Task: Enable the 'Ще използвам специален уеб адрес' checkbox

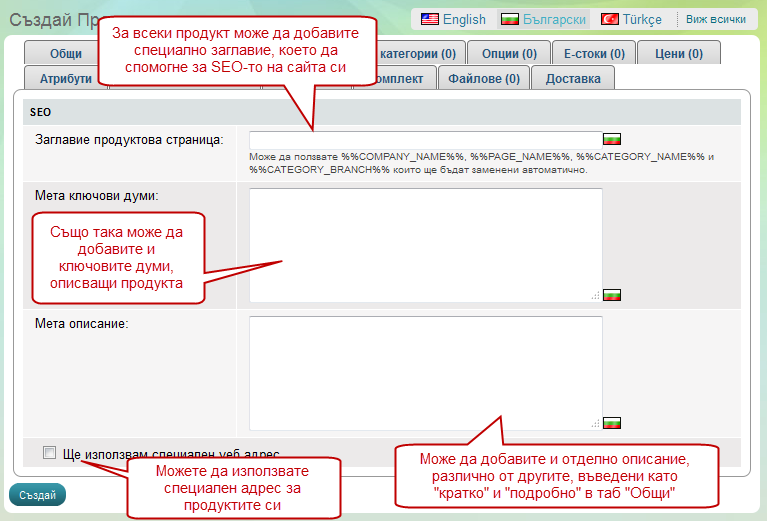Action: pos(50,453)
